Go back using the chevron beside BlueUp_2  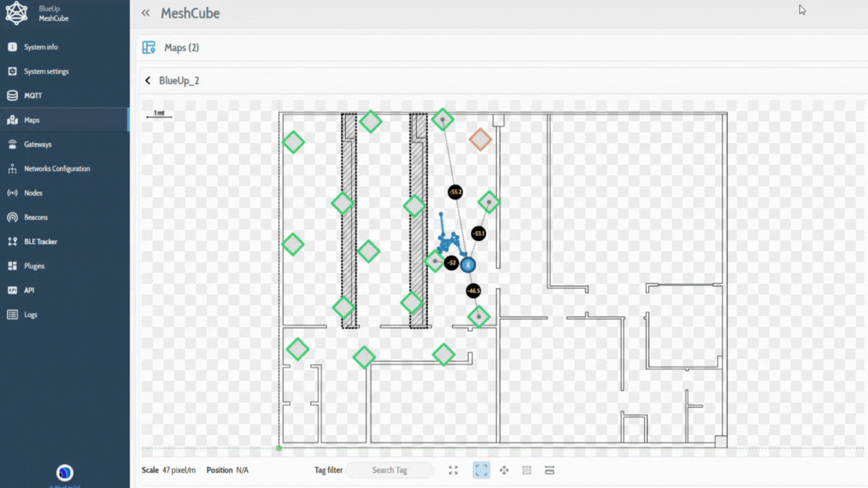pyautogui.click(x=148, y=81)
